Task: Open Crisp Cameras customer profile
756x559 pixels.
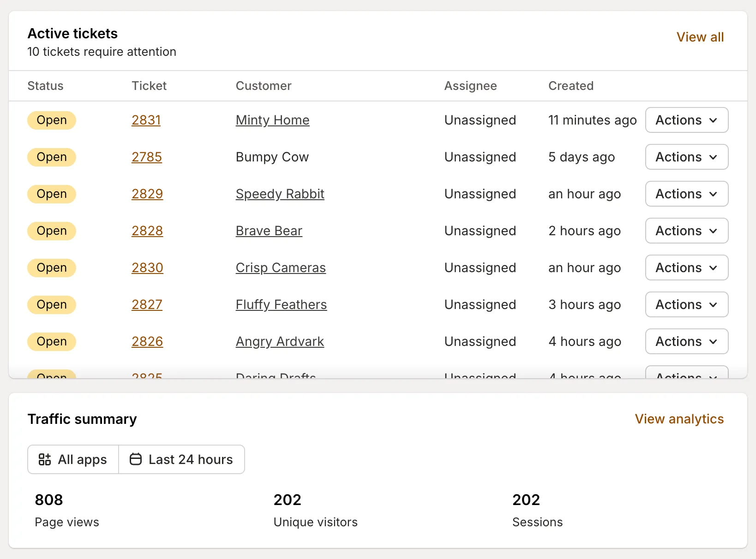Action: (281, 268)
